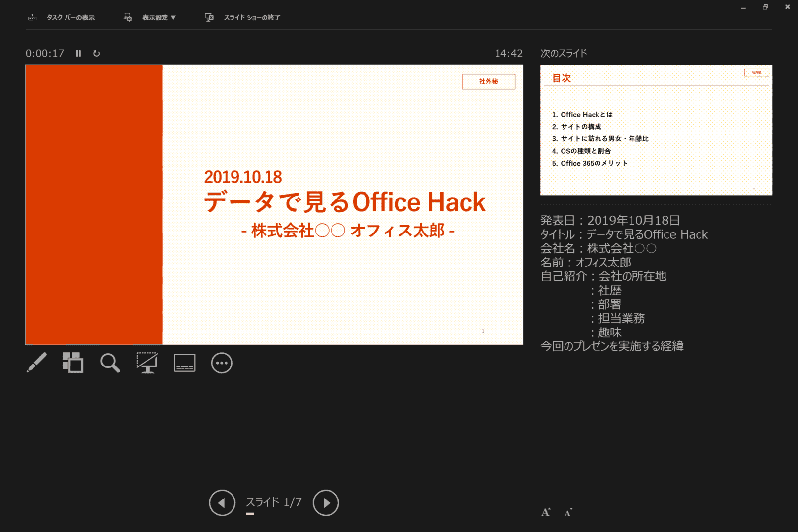
Task: Toggle subtitles icon below the slide
Action: click(185, 363)
